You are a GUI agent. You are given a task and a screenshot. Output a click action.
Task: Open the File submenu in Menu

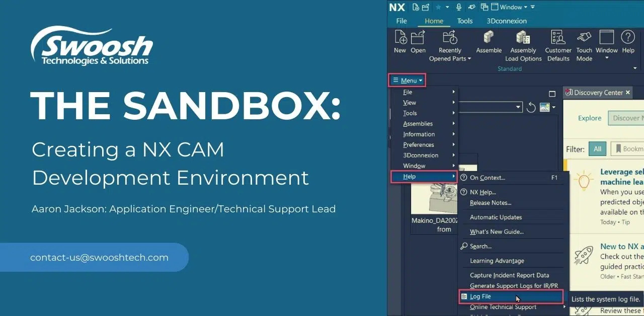tap(425, 92)
